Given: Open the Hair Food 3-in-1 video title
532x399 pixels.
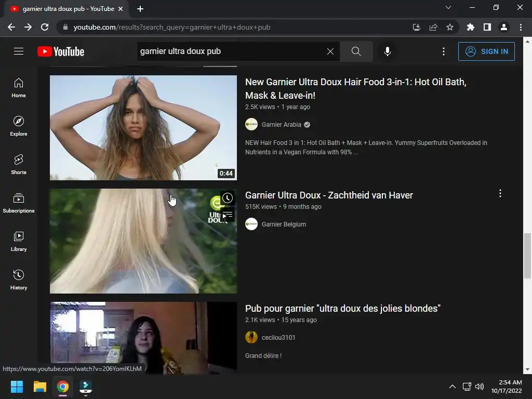Looking at the screenshot, I should 355,88.
